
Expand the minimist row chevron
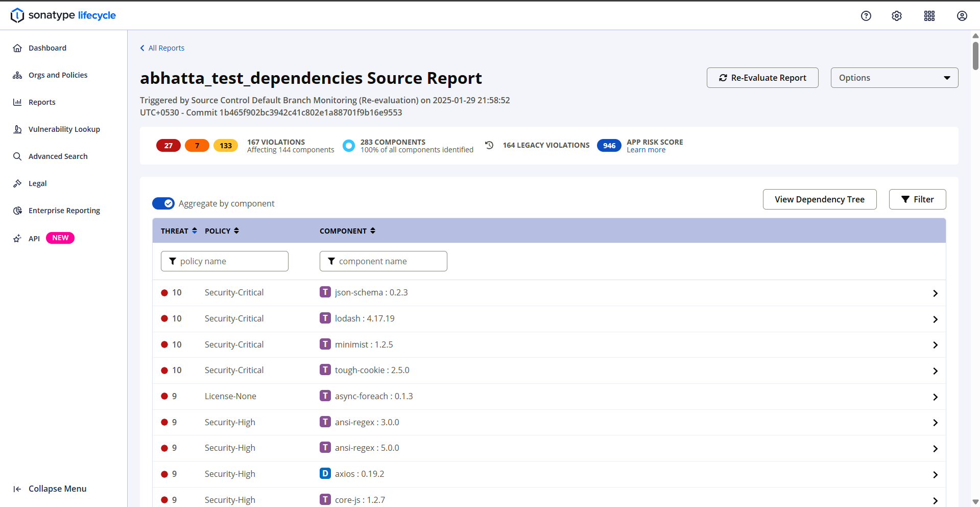click(935, 345)
